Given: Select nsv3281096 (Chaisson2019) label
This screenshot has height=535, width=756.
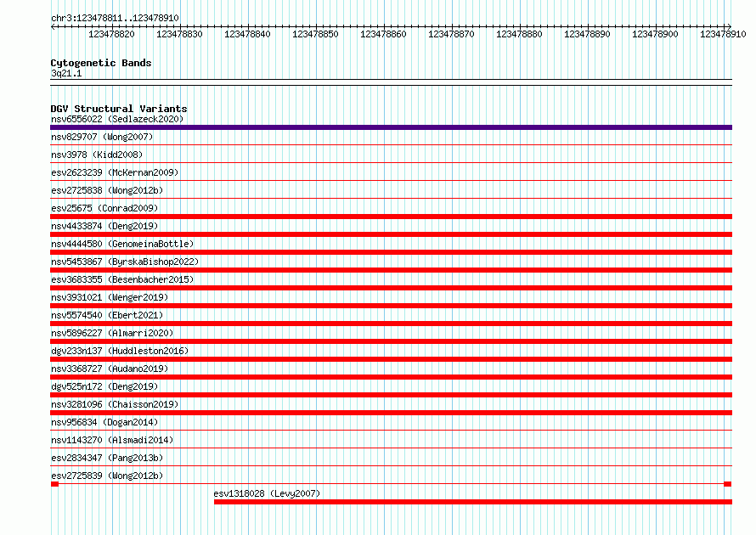Looking at the screenshot, I should pyautogui.click(x=115, y=404).
